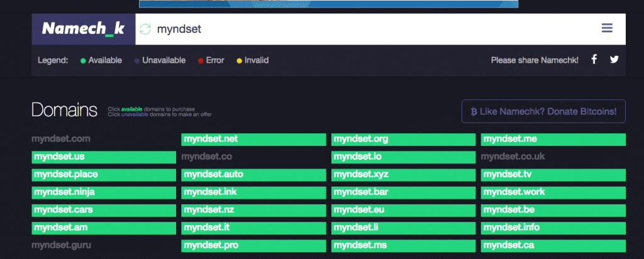Click the banner image above the search bar
Screen dimensions: 644x259
[328, 4]
